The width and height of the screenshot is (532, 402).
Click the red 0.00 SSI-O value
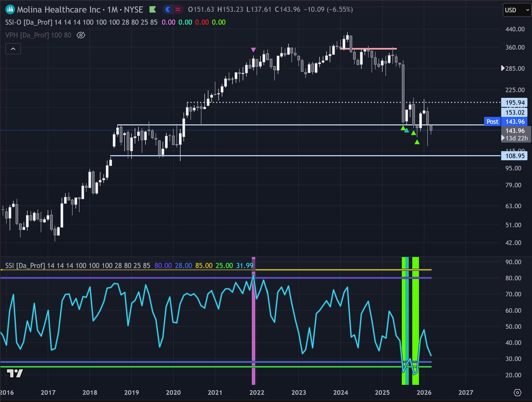[x=202, y=22]
